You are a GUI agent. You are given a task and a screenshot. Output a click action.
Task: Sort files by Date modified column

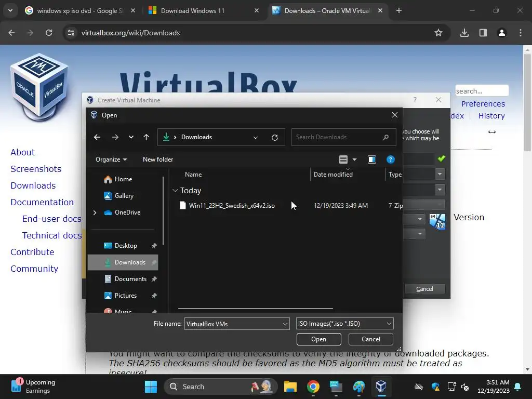click(333, 175)
